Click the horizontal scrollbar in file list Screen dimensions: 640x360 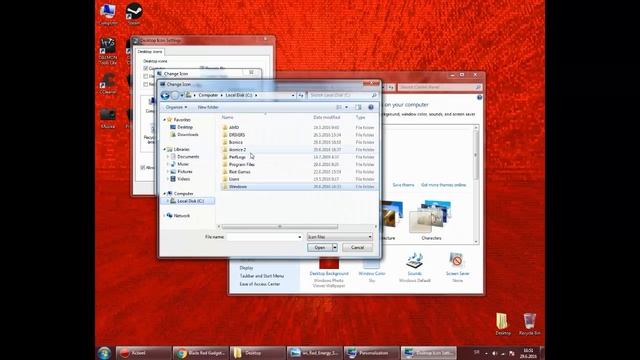point(280,227)
